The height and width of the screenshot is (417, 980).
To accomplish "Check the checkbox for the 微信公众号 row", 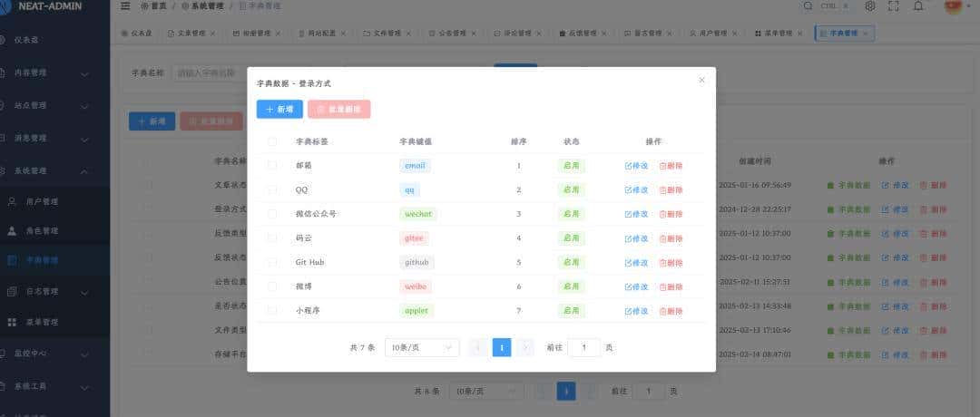I will [272, 214].
